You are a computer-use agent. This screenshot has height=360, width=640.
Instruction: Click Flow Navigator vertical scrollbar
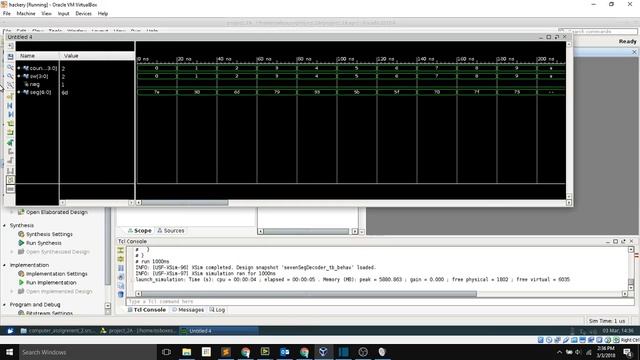coord(108,247)
